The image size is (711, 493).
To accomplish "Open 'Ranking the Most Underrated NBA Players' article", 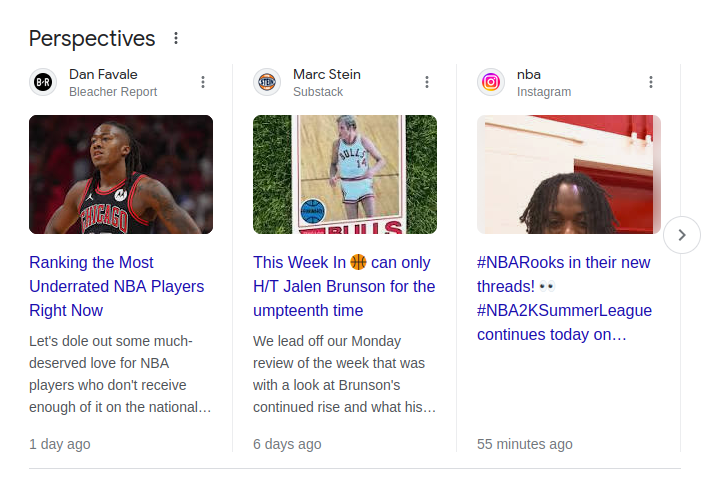I will (117, 286).
